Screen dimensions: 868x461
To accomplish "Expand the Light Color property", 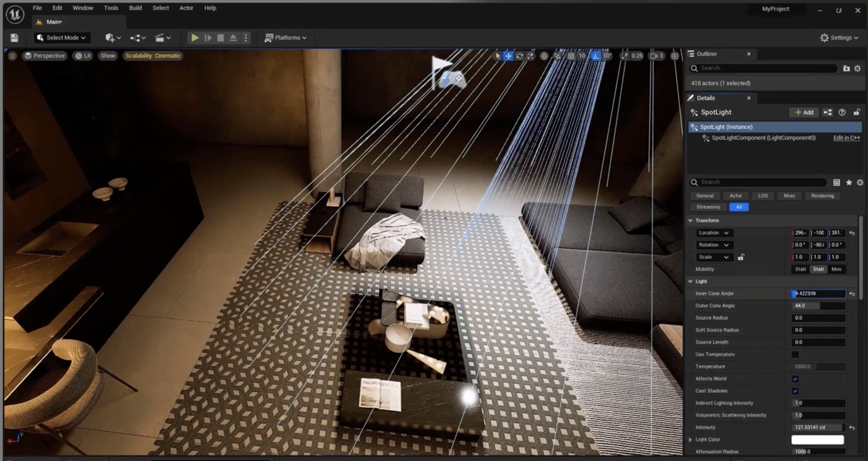I will click(690, 439).
